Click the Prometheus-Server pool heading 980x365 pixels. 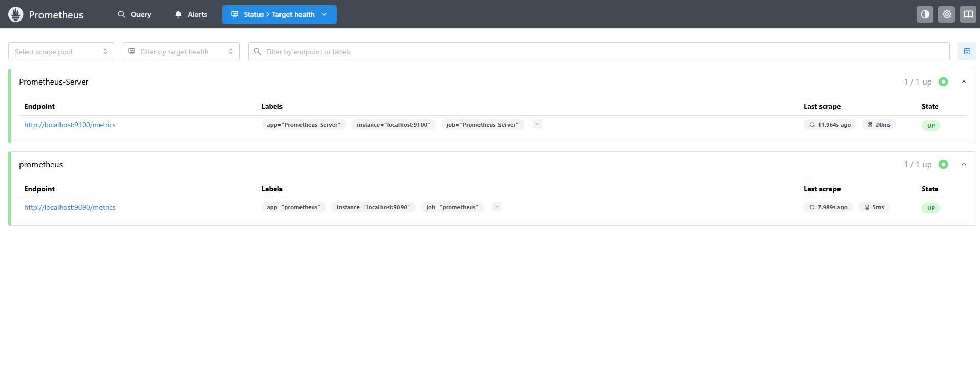click(54, 82)
